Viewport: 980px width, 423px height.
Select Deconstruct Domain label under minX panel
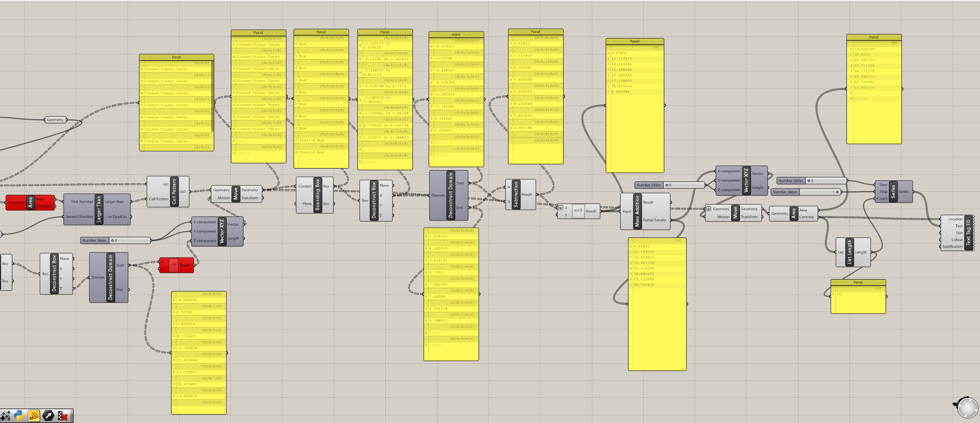(450, 195)
